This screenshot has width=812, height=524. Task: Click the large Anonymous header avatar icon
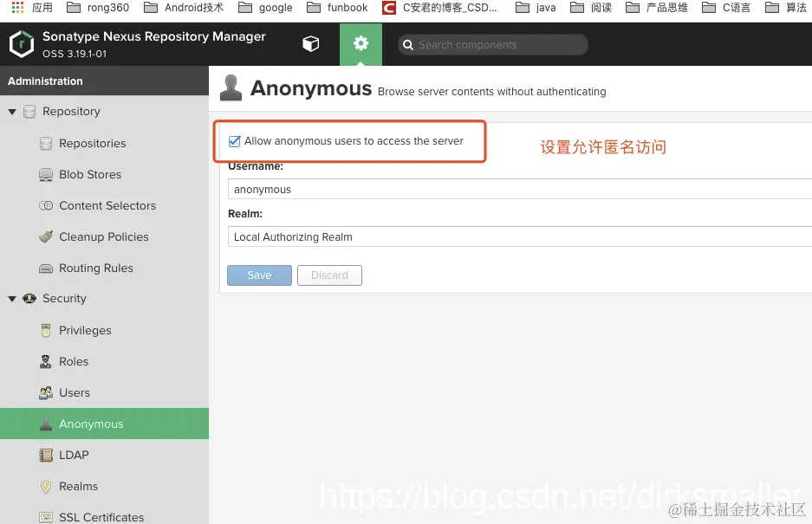pyautogui.click(x=231, y=88)
